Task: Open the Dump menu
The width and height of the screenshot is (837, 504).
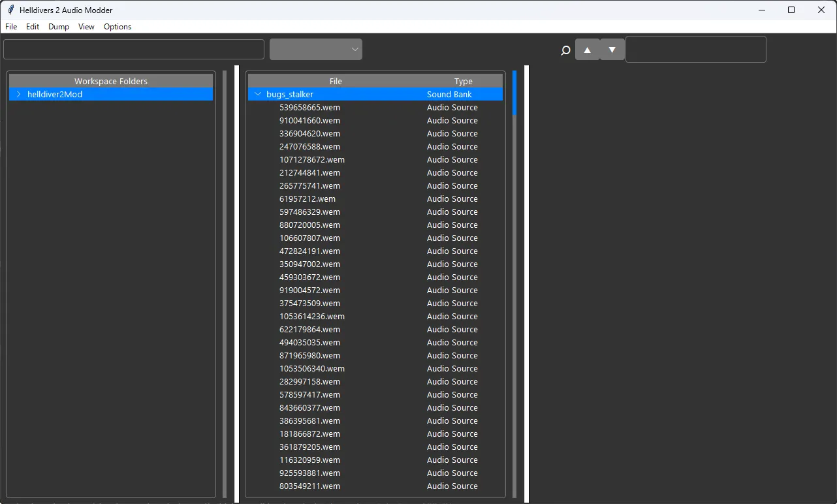Action: point(58,27)
